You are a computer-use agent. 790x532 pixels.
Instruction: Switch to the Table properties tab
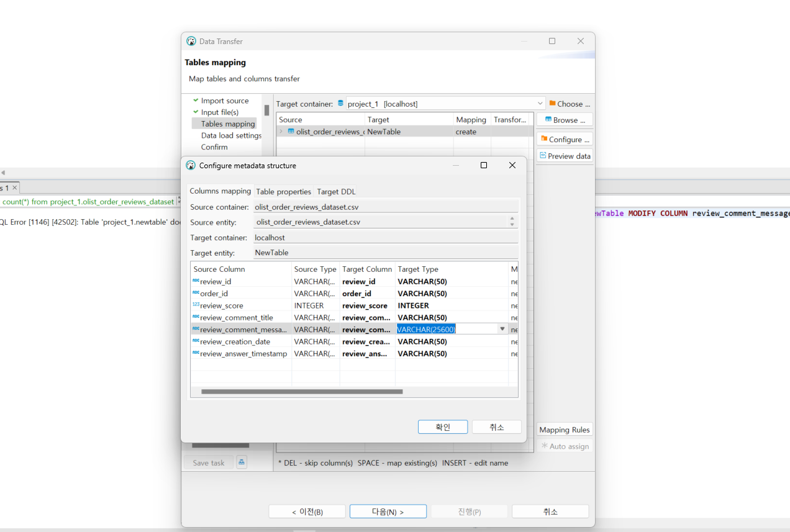pos(283,191)
